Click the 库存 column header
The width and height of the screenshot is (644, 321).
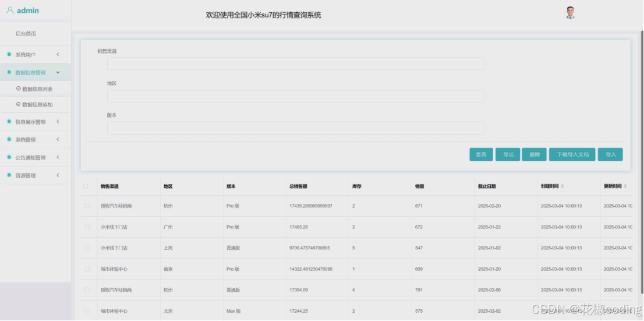coord(356,186)
